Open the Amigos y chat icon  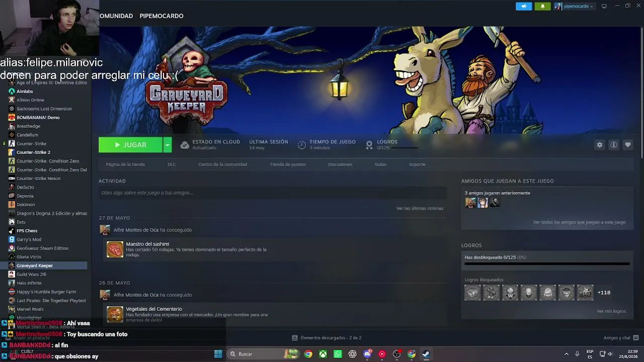(636, 338)
